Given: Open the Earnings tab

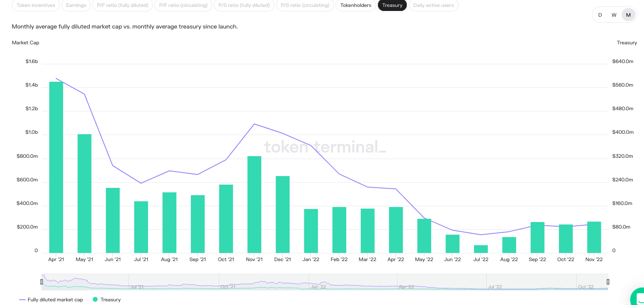Looking at the screenshot, I should pyautogui.click(x=76, y=5).
